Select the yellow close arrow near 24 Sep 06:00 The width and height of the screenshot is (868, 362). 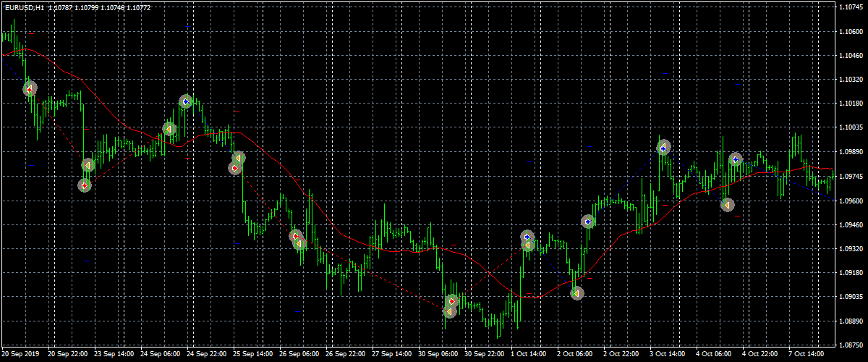(x=169, y=129)
